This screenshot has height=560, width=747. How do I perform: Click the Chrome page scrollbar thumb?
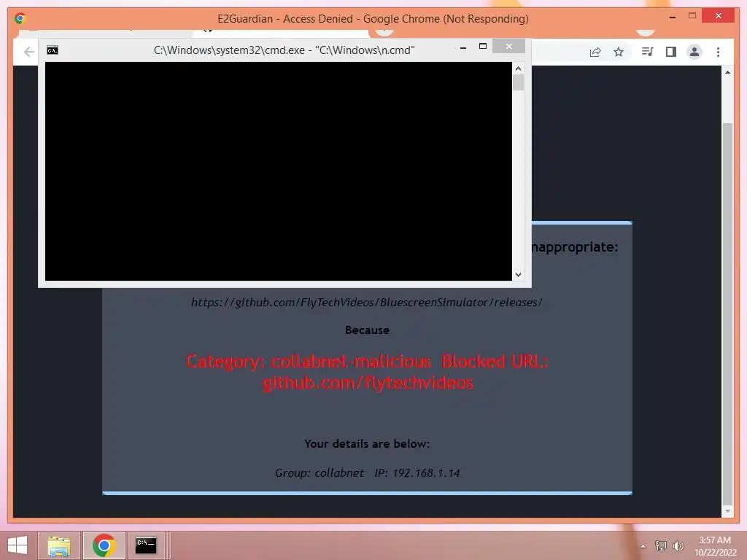pyautogui.click(x=727, y=314)
